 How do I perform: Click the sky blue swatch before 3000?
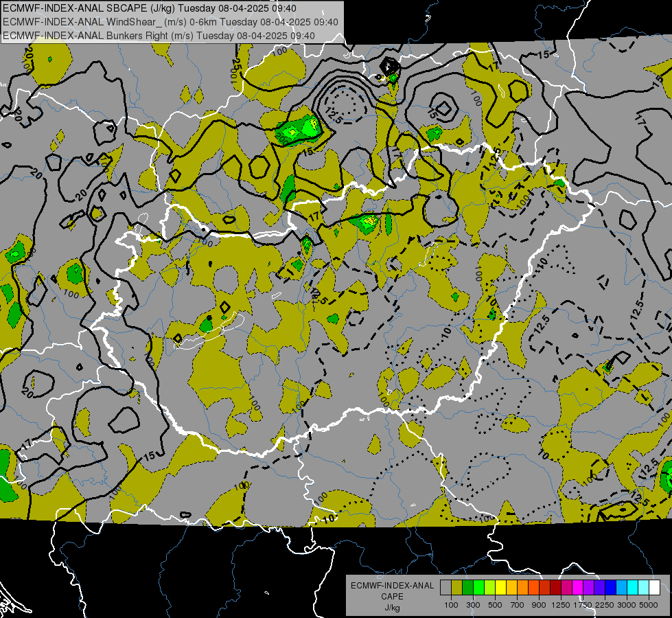(x=621, y=587)
